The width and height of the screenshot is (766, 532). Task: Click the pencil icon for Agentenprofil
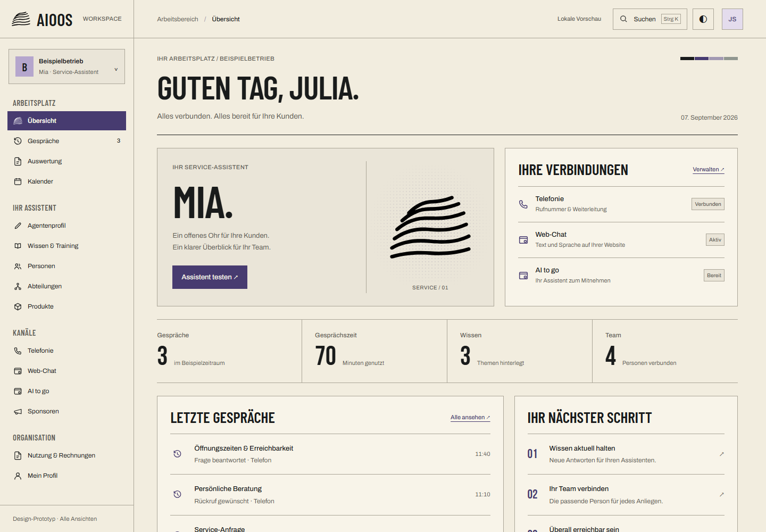pyautogui.click(x=18, y=226)
